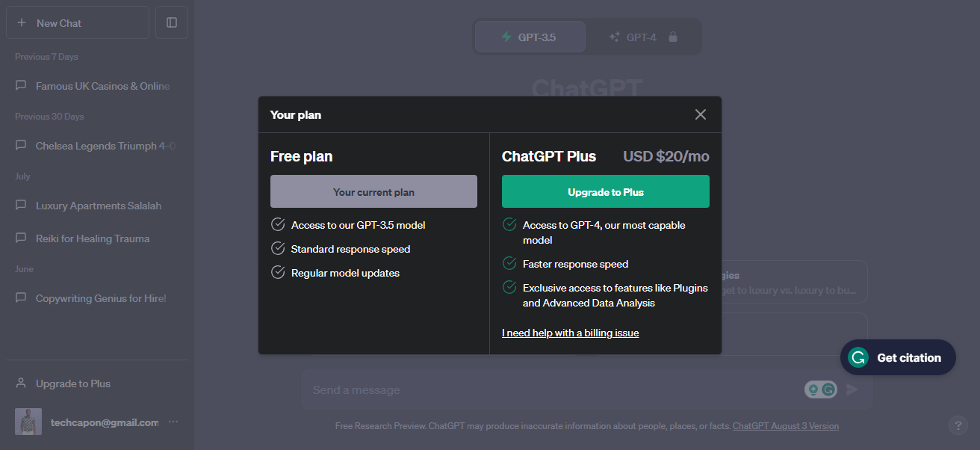
Task: Open Famous UK Casinos & Online chat
Action: 97,86
